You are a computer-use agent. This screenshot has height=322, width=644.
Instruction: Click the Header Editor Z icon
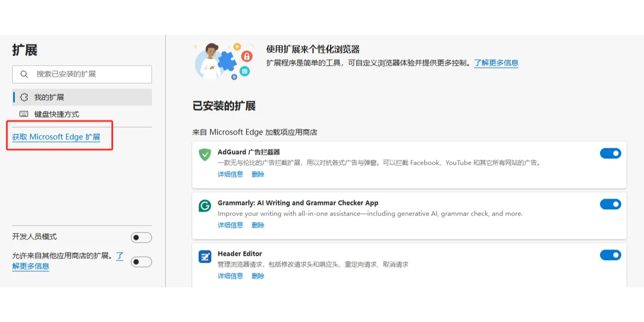pos(205,255)
